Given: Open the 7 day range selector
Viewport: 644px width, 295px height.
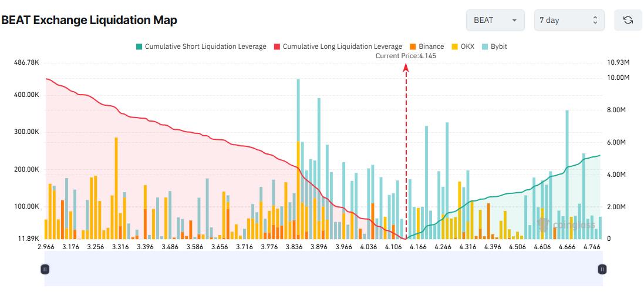Looking at the screenshot, I should click(569, 20).
